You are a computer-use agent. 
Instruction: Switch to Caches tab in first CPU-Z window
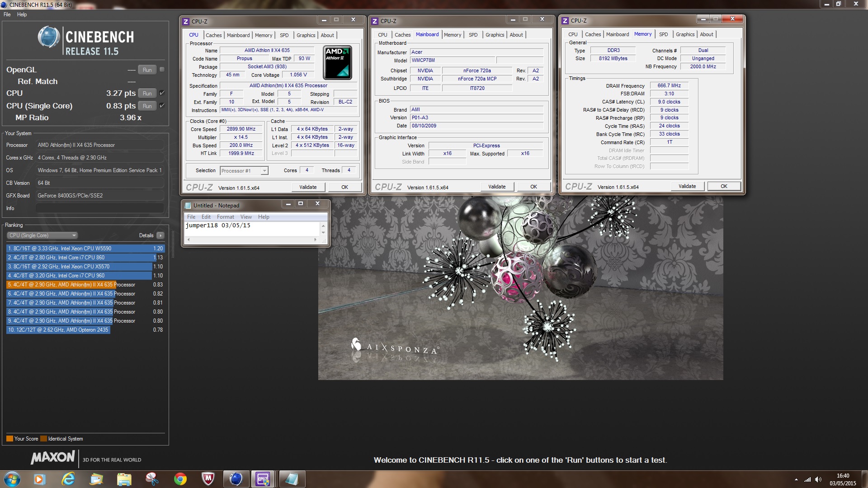pyautogui.click(x=214, y=35)
